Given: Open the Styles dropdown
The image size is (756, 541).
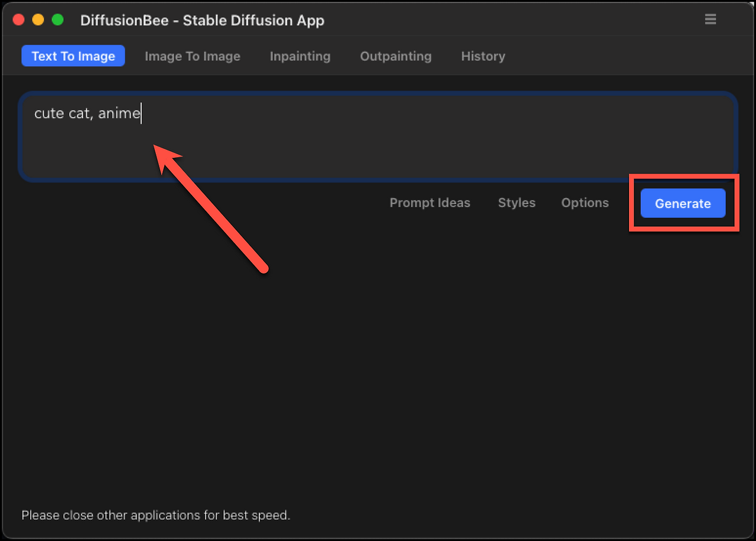Looking at the screenshot, I should tap(517, 203).
